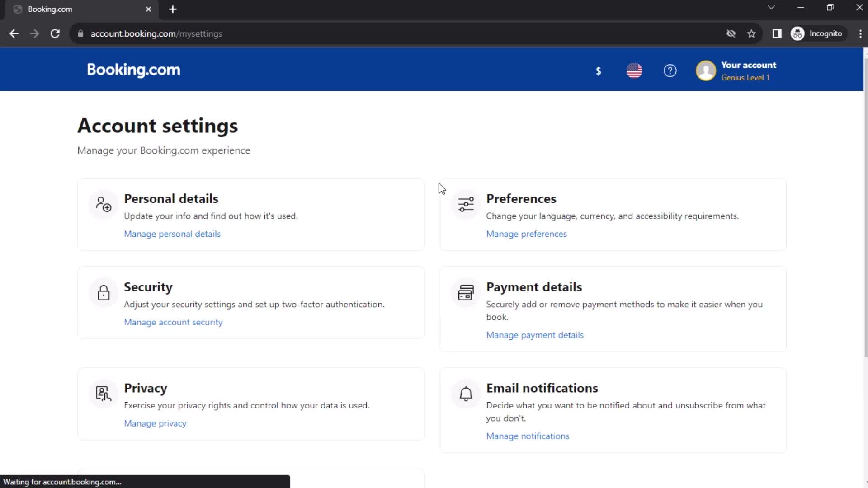Click the Security padlock icon
This screenshot has height=488, width=868.
pyautogui.click(x=104, y=293)
